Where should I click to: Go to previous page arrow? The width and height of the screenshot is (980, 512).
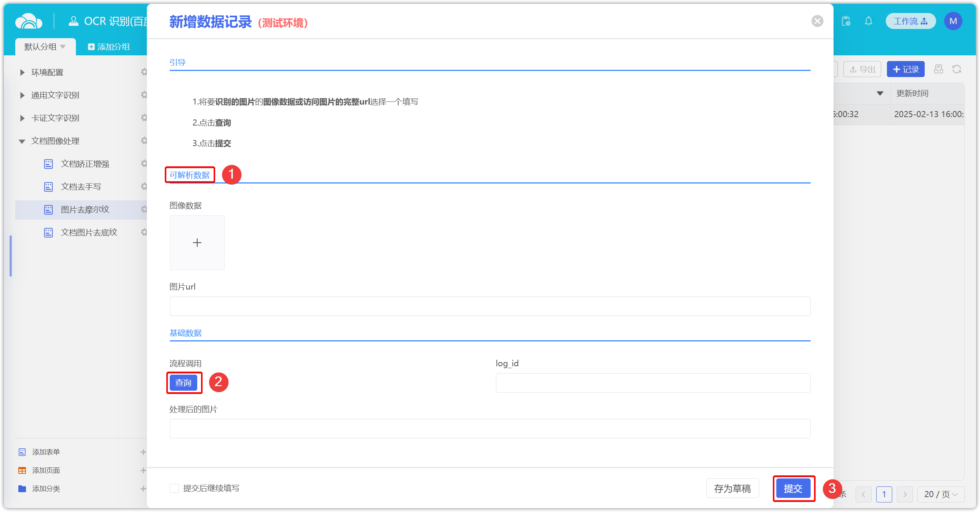[x=863, y=494]
